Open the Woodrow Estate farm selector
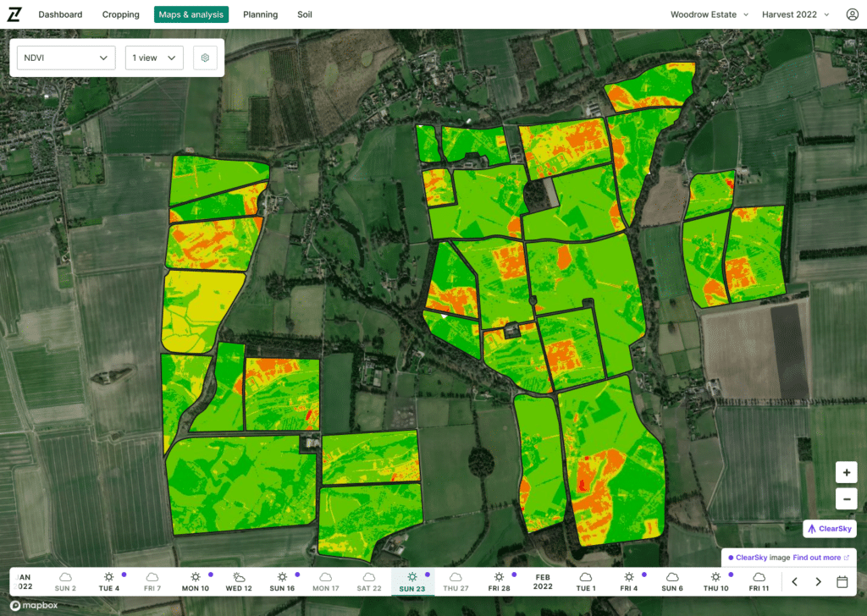This screenshot has width=867, height=616. [x=710, y=14]
